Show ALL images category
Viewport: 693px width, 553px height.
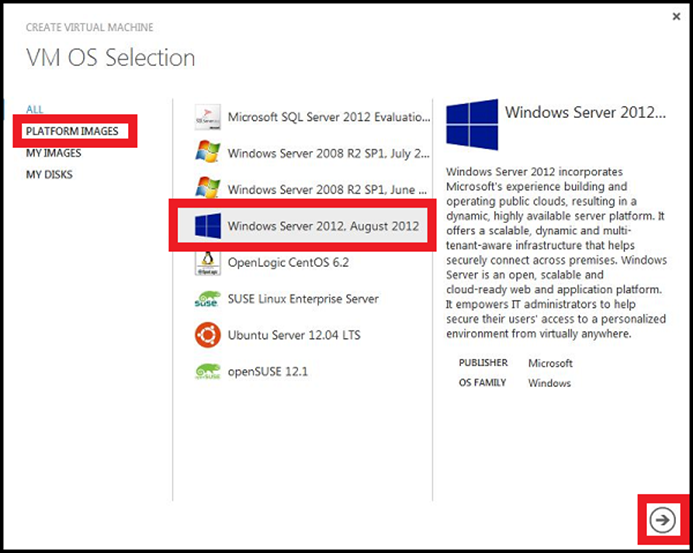[x=34, y=109]
